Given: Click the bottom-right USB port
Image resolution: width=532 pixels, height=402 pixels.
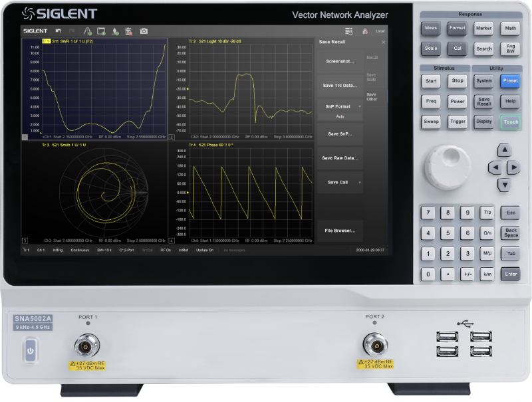Looking at the screenshot, I should pos(481,351).
